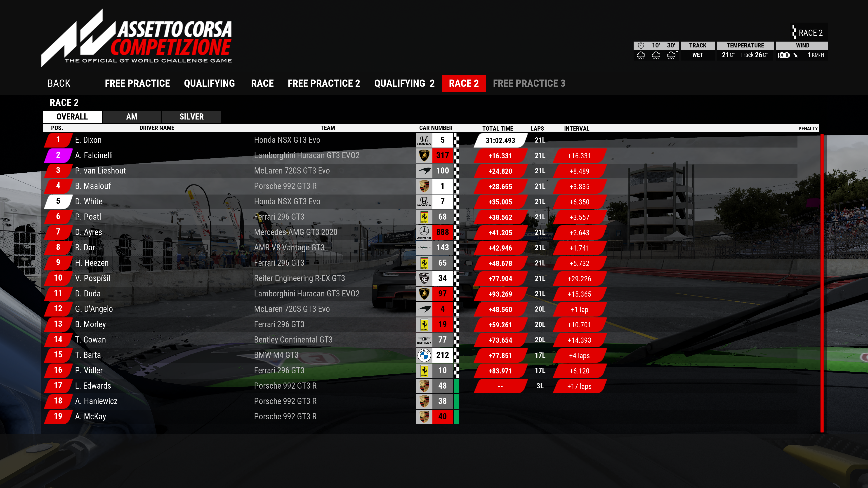Click the Porsche crest beside car number 1

coord(424,186)
